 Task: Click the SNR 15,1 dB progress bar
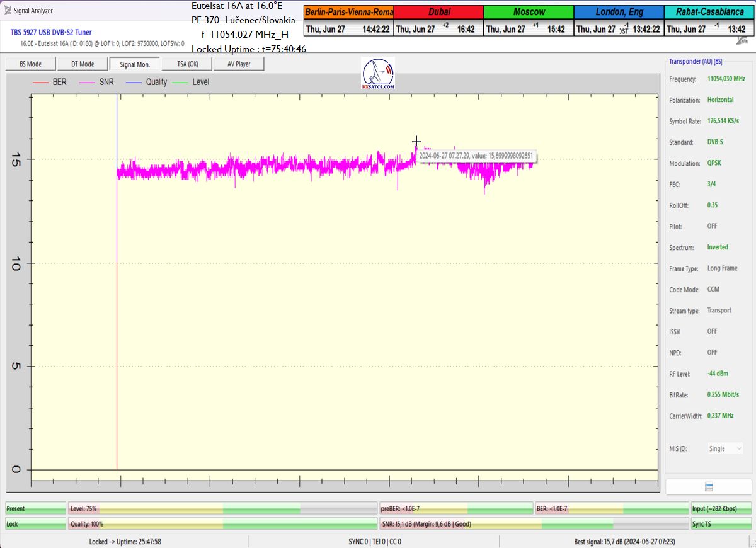534,524
